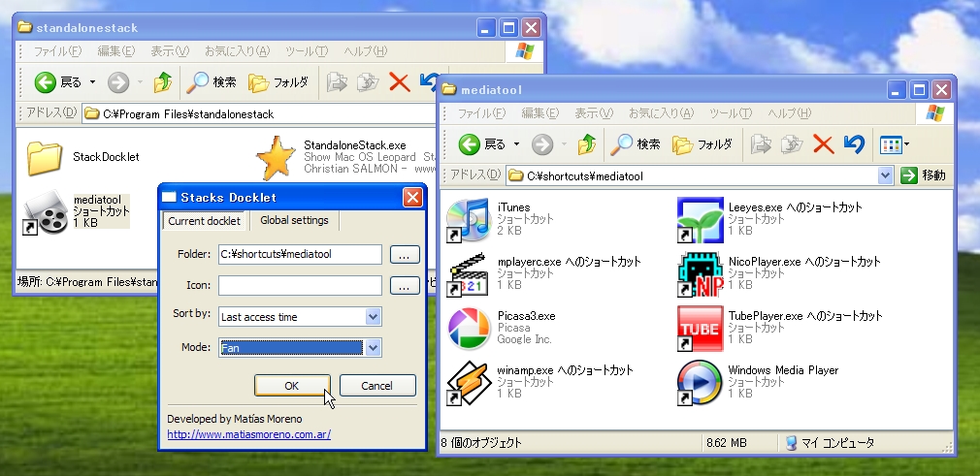Open ツール(T) menu in standalonestack window
The width and height of the screenshot is (980, 476).
[307, 50]
